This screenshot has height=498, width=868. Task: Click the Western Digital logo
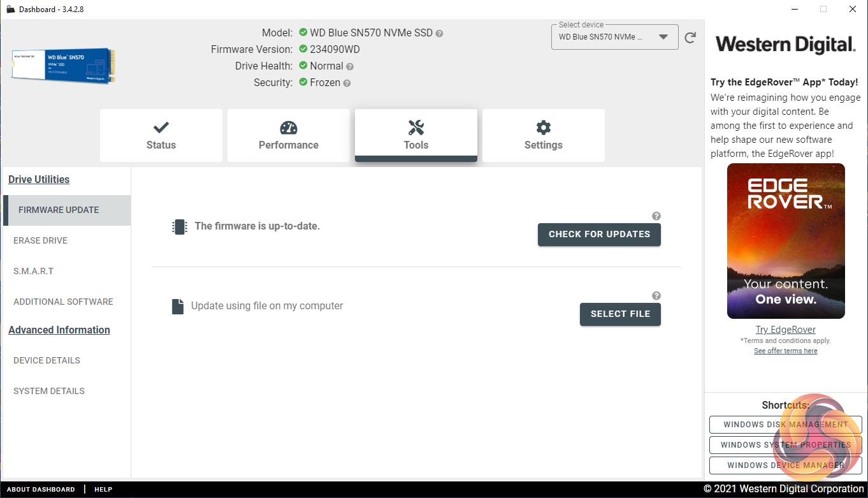[786, 45]
